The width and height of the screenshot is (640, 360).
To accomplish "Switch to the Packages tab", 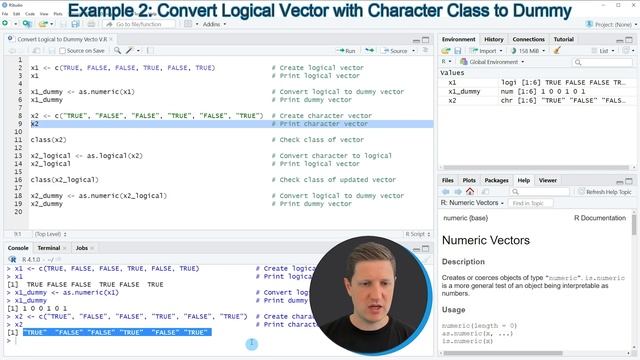I will (496, 180).
